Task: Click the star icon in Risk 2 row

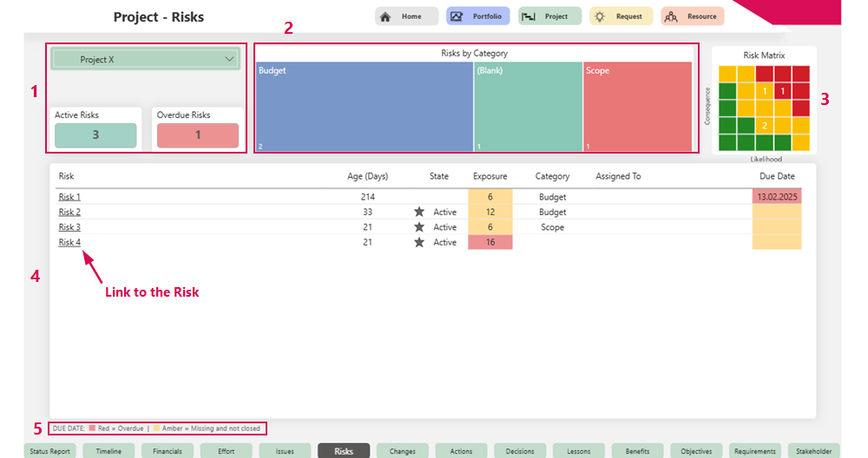Action: click(x=419, y=213)
